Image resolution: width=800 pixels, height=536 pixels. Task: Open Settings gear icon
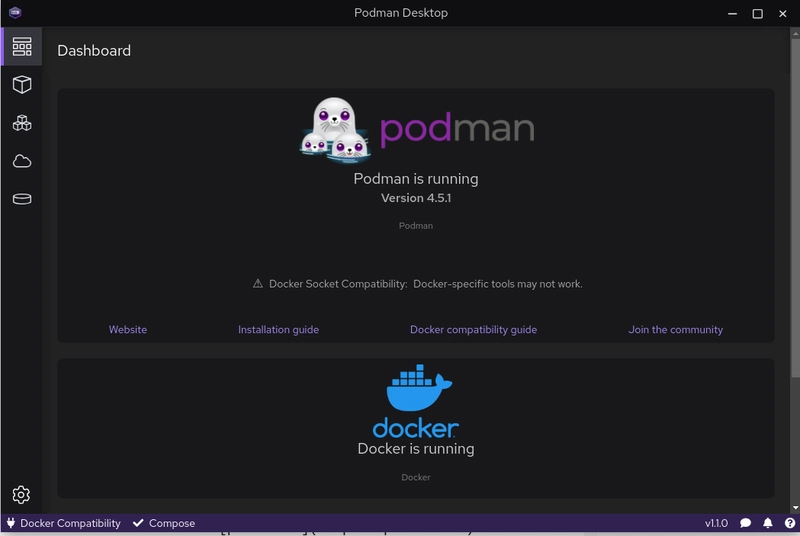click(x=21, y=495)
